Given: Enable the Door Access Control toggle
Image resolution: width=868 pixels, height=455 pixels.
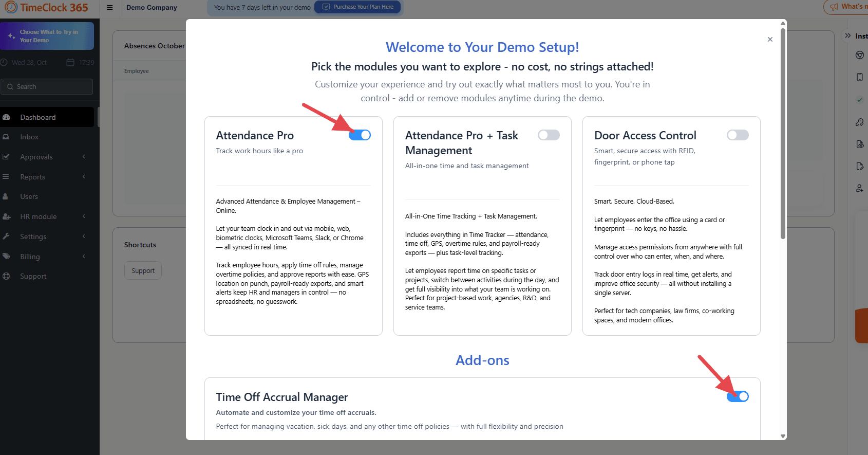Looking at the screenshot, I should click(x=738, y=135).
